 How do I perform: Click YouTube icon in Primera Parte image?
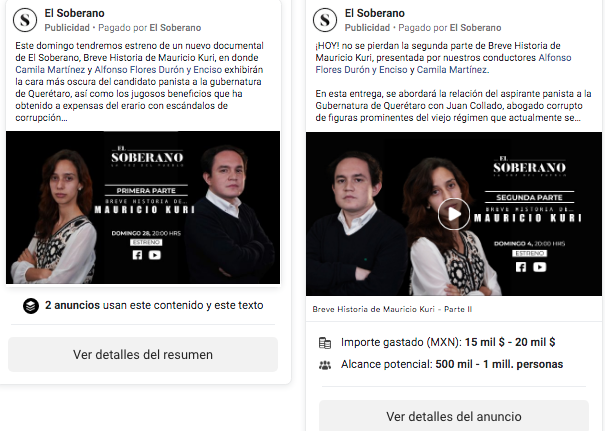[x=155, y=255]
